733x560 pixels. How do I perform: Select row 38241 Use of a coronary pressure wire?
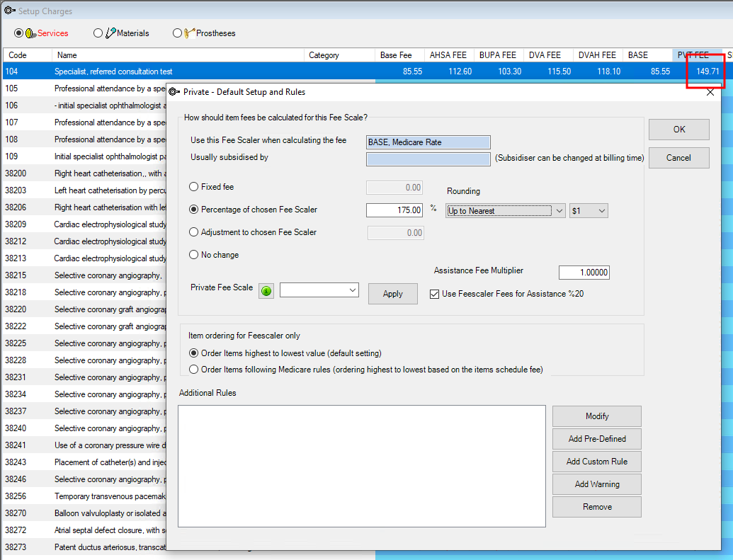click(84, 445)
